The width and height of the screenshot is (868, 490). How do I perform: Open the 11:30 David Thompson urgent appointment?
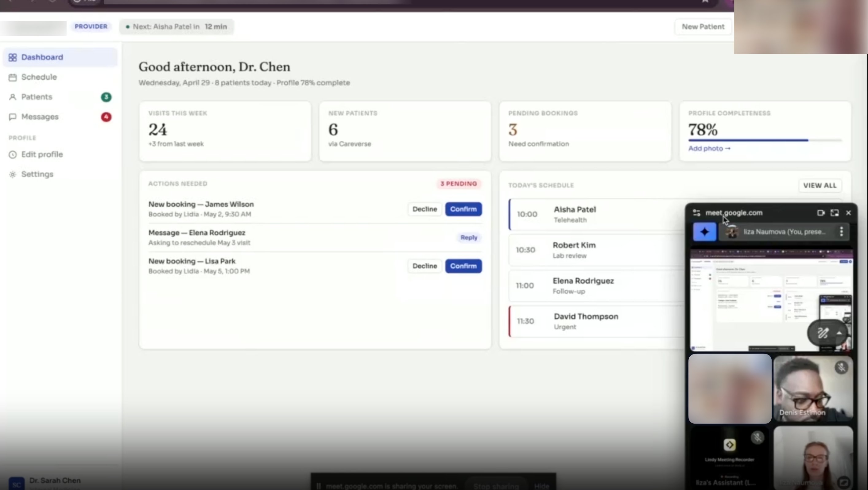point(596,321)
